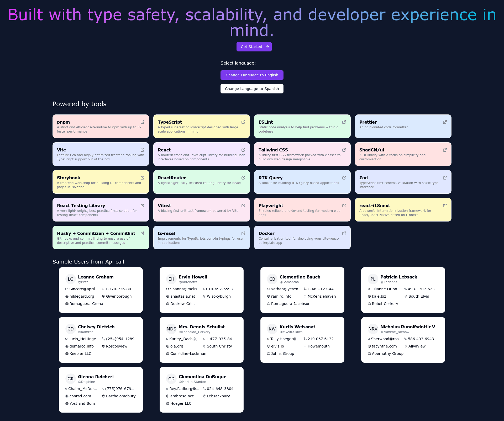Click the website demarco.info
504x421 pixels.
pos(82,346)
